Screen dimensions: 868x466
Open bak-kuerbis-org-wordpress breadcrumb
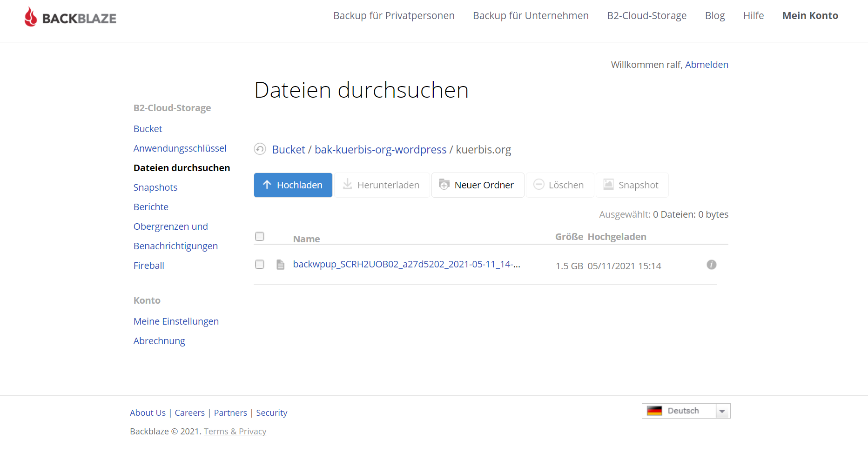(x=380, y=150)
